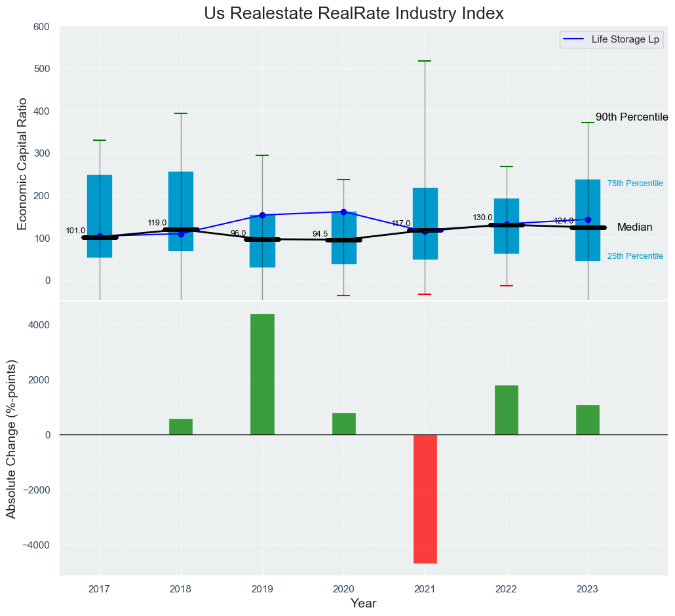Click the Economic Capital Ratio axis label

tap(22, 163)
